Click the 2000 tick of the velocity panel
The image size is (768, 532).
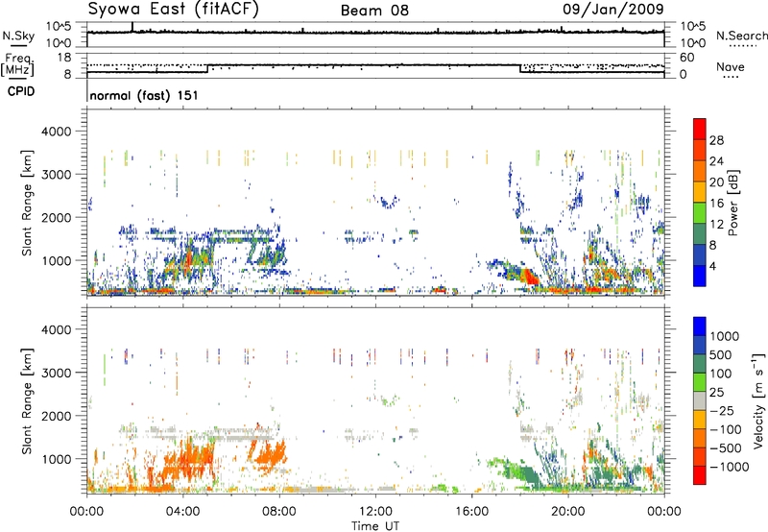(x=56, y=416)
